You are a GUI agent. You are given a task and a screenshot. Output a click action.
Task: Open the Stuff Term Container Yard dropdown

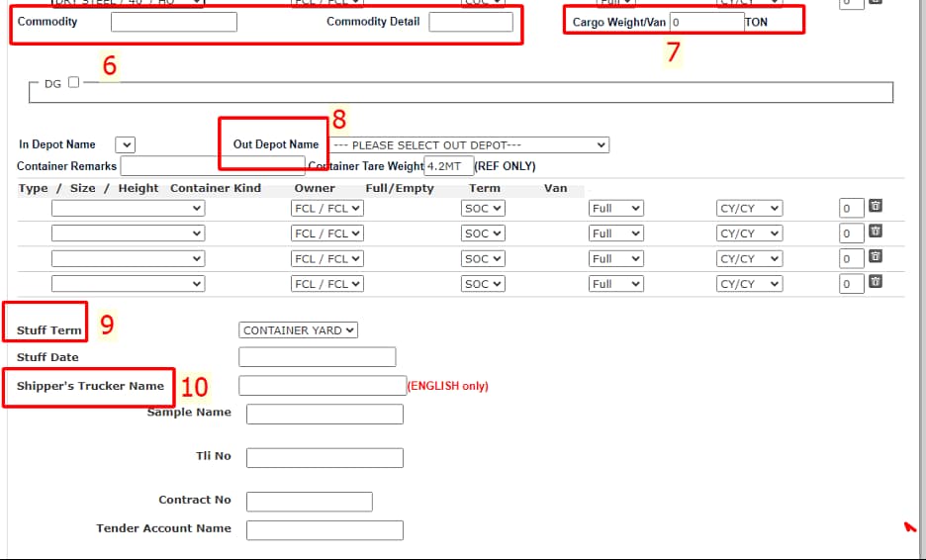[298, 330]
